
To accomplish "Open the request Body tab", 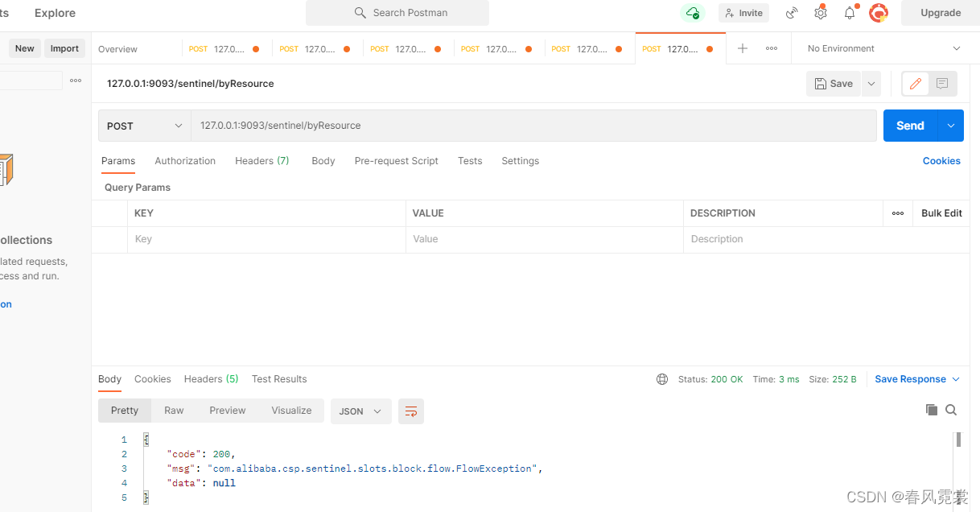I will click(323, 161).
